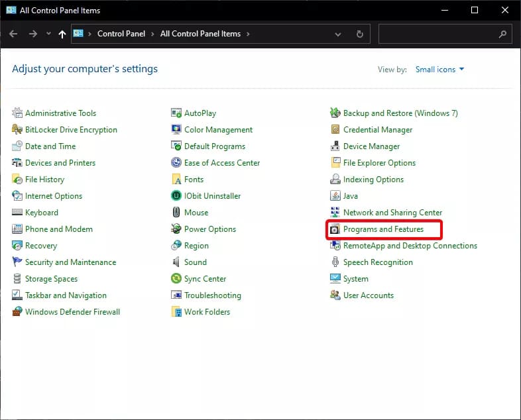521x420 pixels.
Task: Open the Java icon
Action: 335,196
